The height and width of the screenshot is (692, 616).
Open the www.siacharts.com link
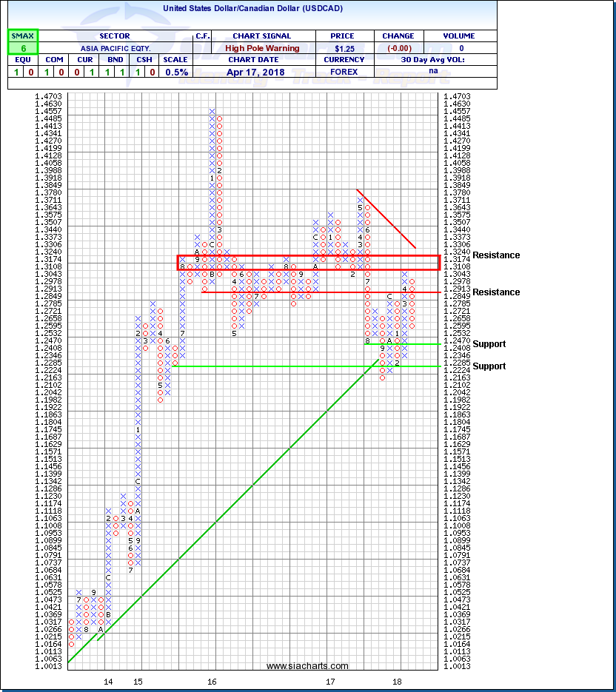coord(307,666)
